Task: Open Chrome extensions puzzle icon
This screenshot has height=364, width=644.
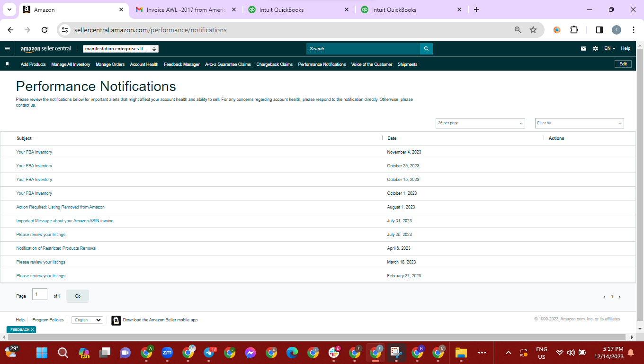Action: click(x=574, y=30)
